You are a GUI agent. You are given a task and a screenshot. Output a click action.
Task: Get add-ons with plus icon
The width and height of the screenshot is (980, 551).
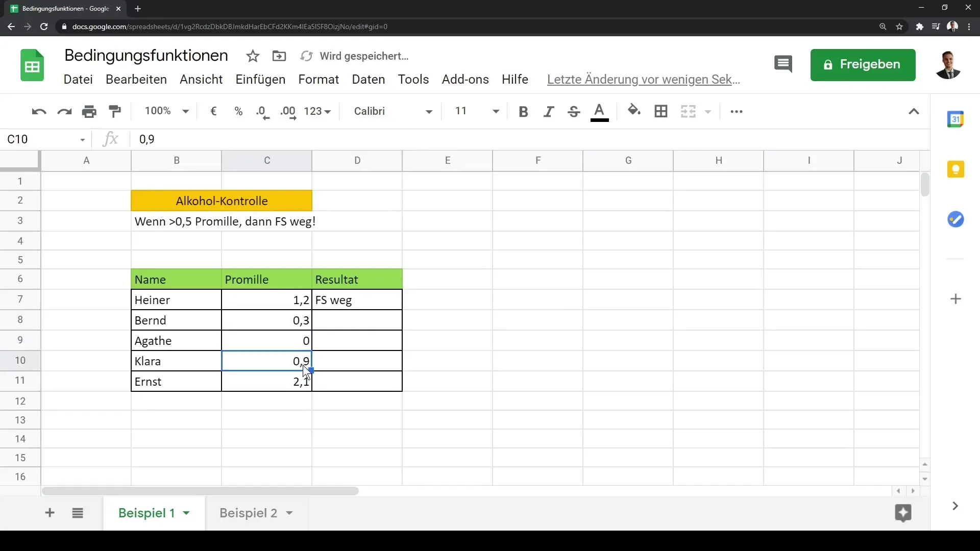coord(955,299)
